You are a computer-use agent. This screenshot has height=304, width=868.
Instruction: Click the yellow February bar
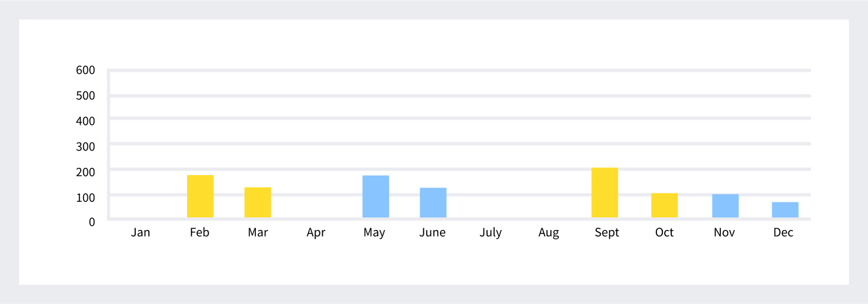(x=200, y=196)
